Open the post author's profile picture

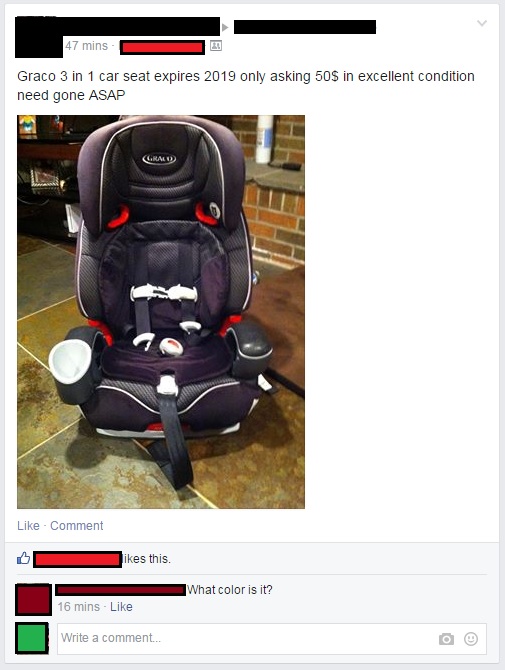coord(38,38)
